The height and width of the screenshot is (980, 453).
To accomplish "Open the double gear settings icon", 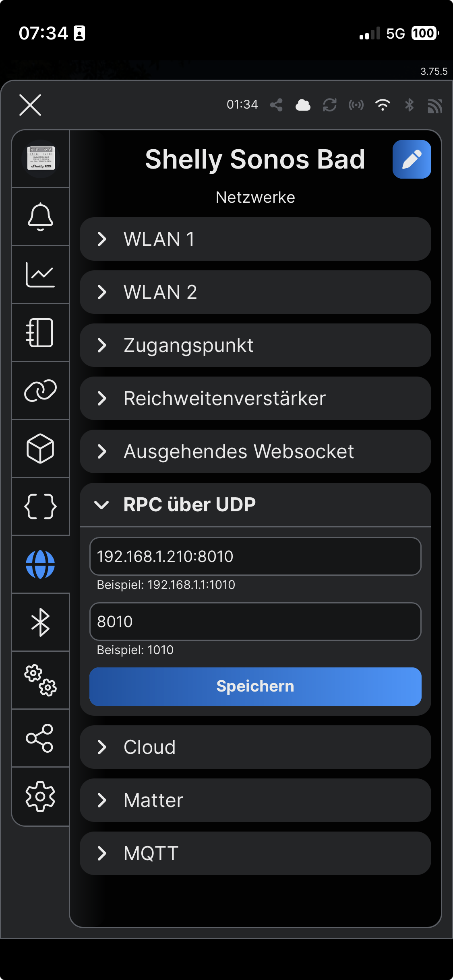I will (40, 680).
